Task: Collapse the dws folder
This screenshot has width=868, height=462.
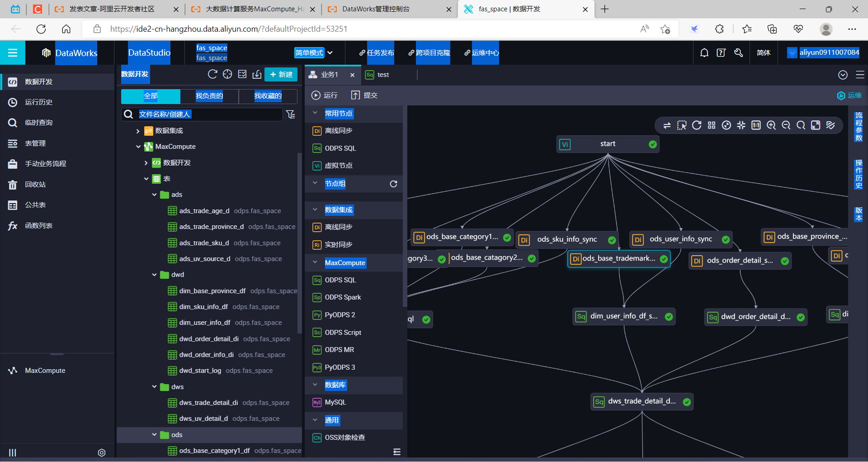Action: [x=154, y=387]
